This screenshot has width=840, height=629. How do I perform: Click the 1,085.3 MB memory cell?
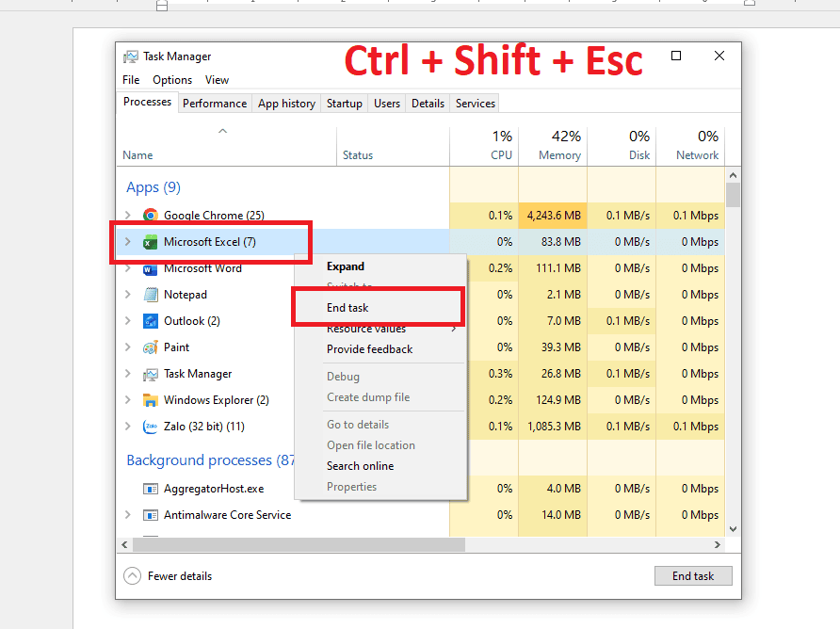554,427
